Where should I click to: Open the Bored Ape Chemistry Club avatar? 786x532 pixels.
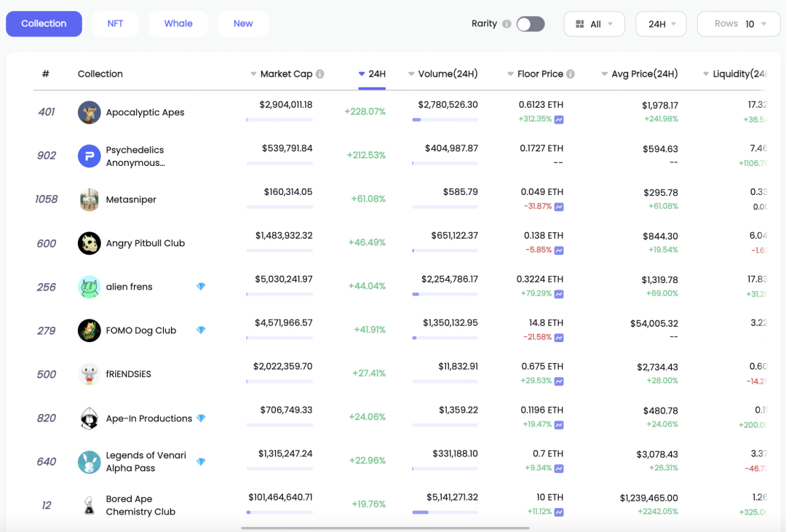pyautogui.click(x=90, y=505)
